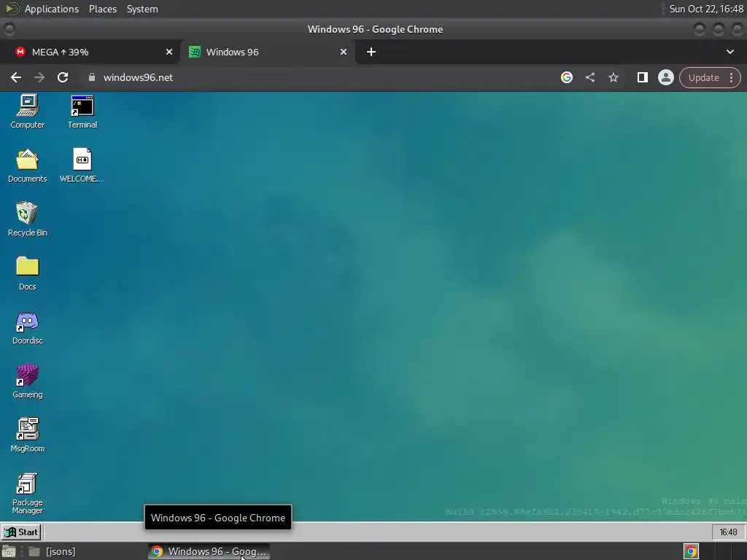Open the Recycle Bin icon

tap(28, 219)
